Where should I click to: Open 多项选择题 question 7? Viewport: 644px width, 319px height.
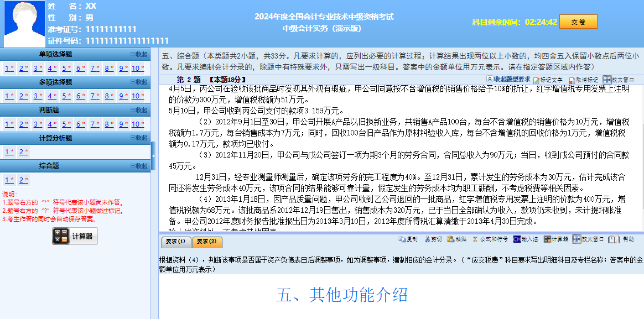pos(95,96)
